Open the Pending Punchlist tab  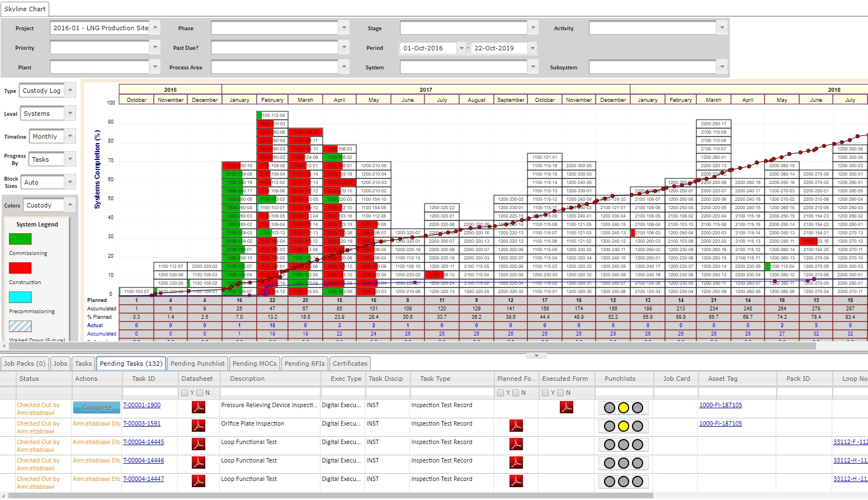pyautogui.click(x=197, y=364)
